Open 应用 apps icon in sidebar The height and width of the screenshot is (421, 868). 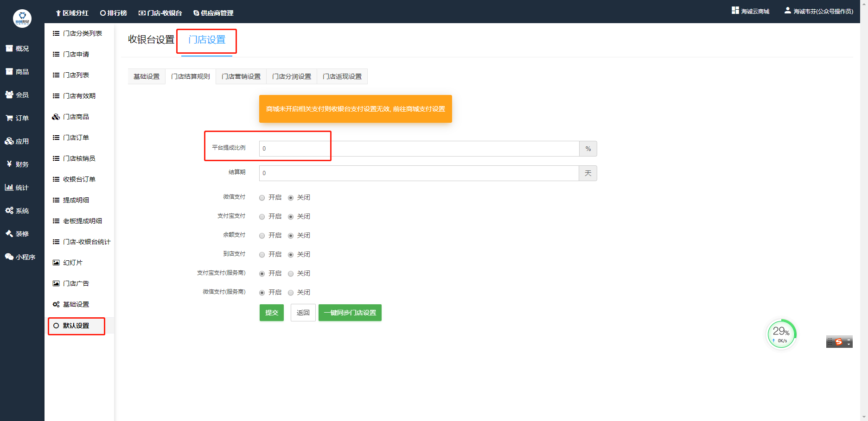click(9, 141)
